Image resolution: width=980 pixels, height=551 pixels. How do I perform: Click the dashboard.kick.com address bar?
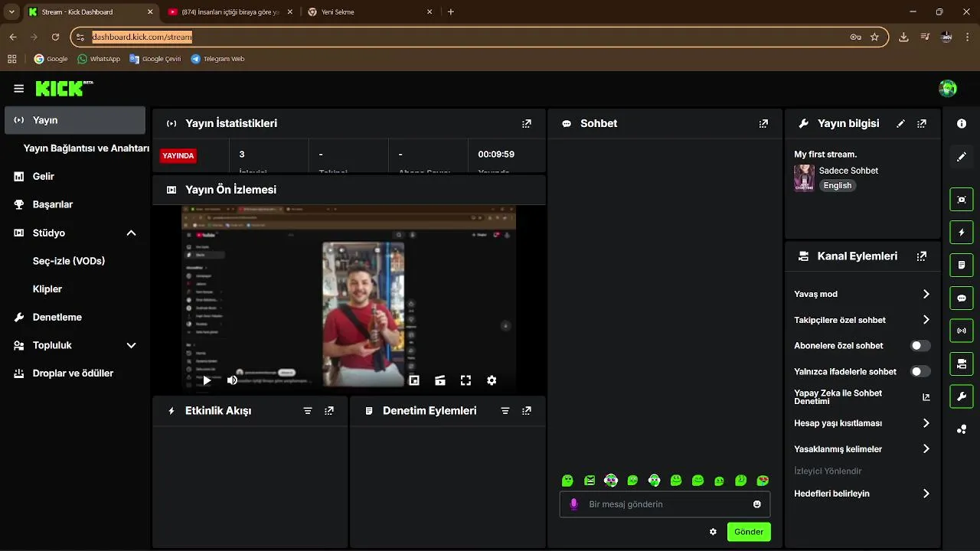coord(479,37)
